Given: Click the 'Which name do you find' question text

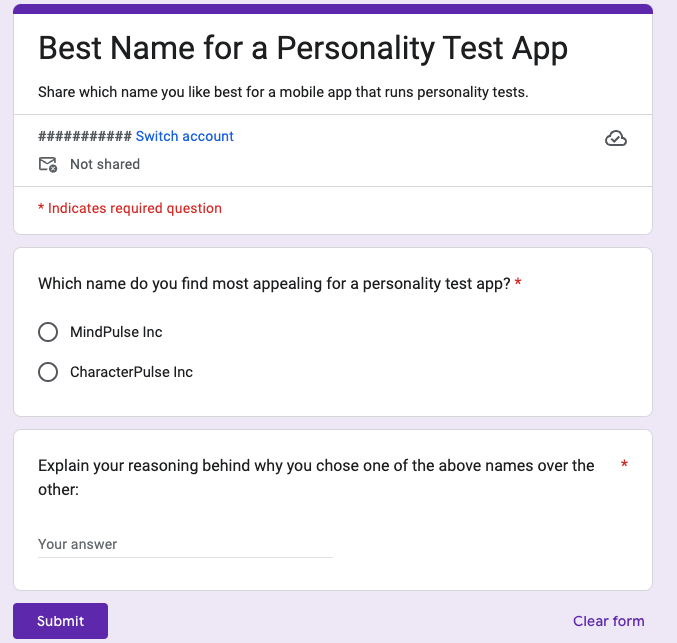Looking at the screenshot, I should [x=275, y=284].
